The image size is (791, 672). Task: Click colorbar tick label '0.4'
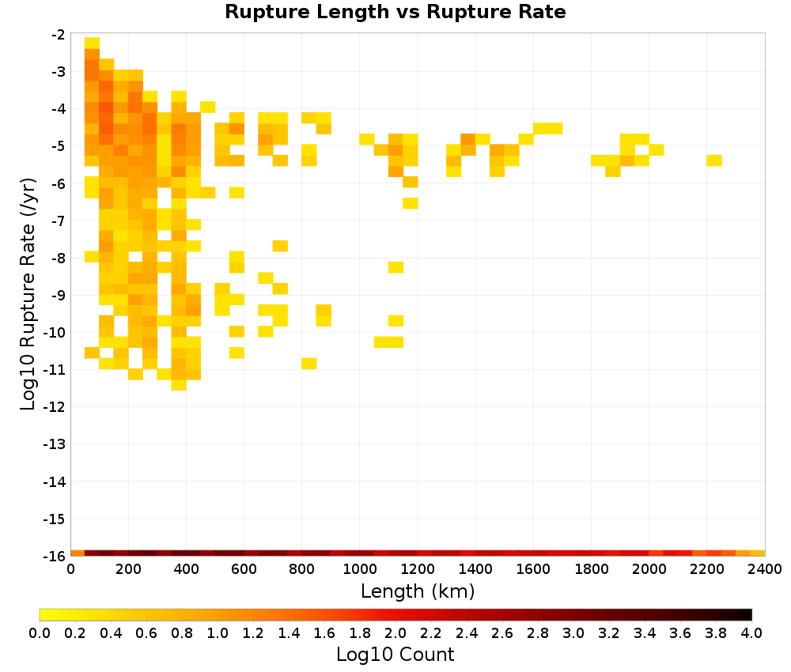click(111, 633)
